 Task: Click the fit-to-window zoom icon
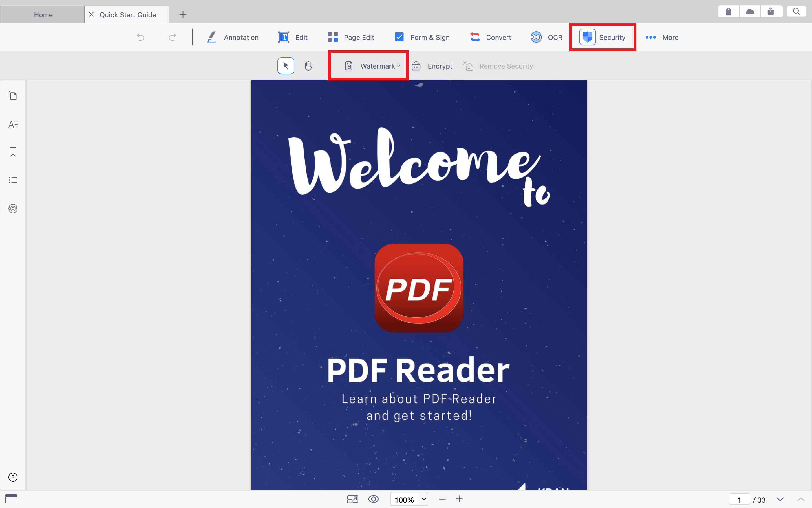(x=352, y=499)
